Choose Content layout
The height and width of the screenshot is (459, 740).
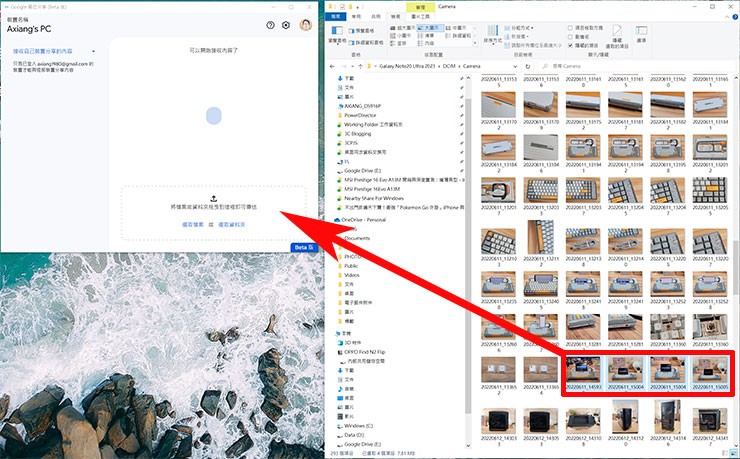(x=426, y=43)
